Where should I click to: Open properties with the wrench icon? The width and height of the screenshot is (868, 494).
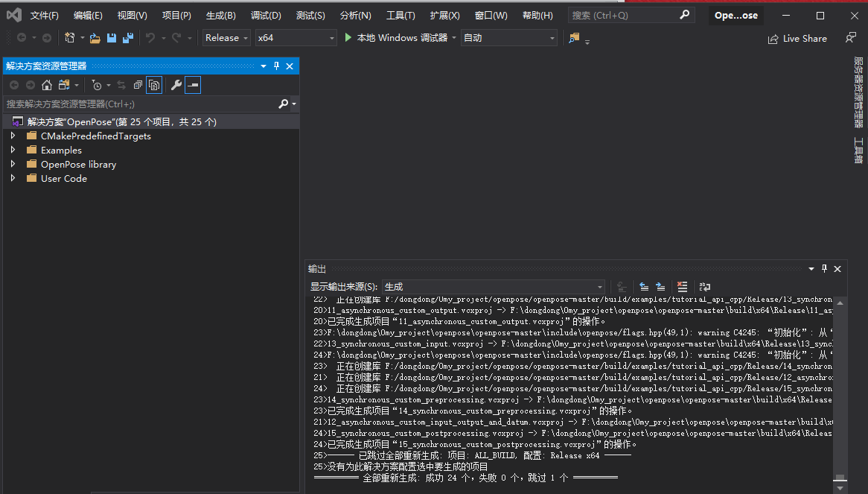pyautogui.click(x=176, y=85)
